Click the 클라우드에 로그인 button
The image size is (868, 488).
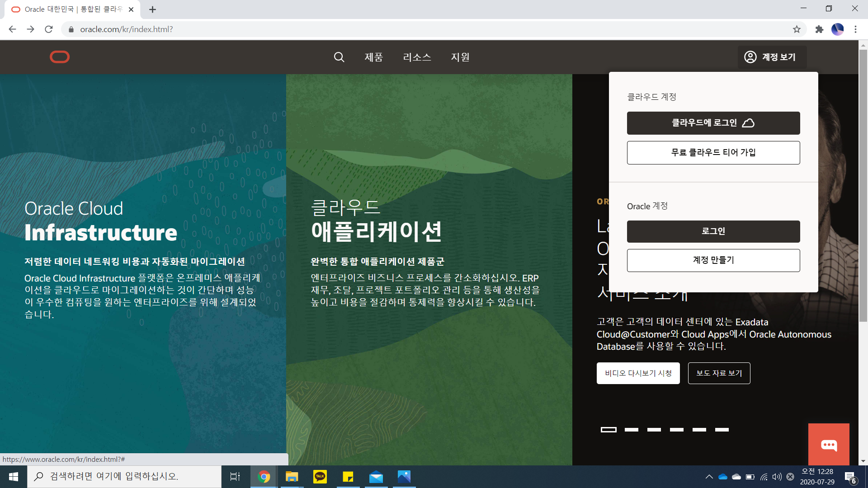[x=713, y=123]
